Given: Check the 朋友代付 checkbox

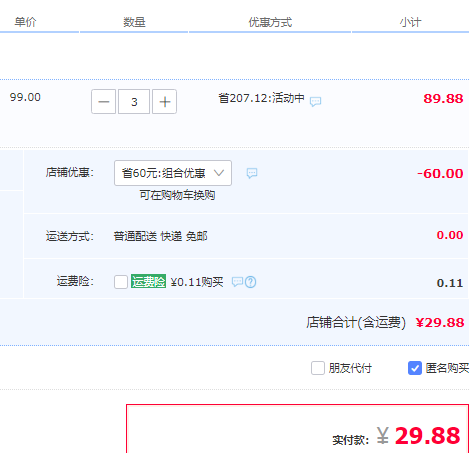Looking at the screenshot, I should pos(318,368).
